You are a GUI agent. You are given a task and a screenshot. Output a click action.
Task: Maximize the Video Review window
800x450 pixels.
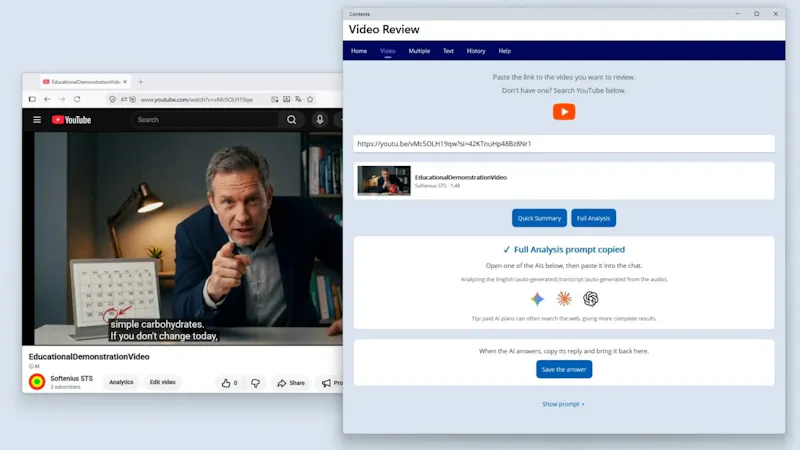[x=757, y=14]
